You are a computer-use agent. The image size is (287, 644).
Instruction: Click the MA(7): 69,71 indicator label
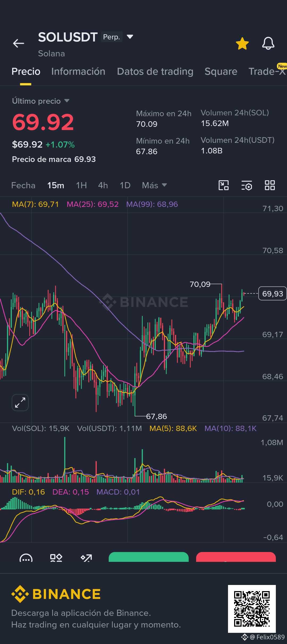tap(35, 204)
